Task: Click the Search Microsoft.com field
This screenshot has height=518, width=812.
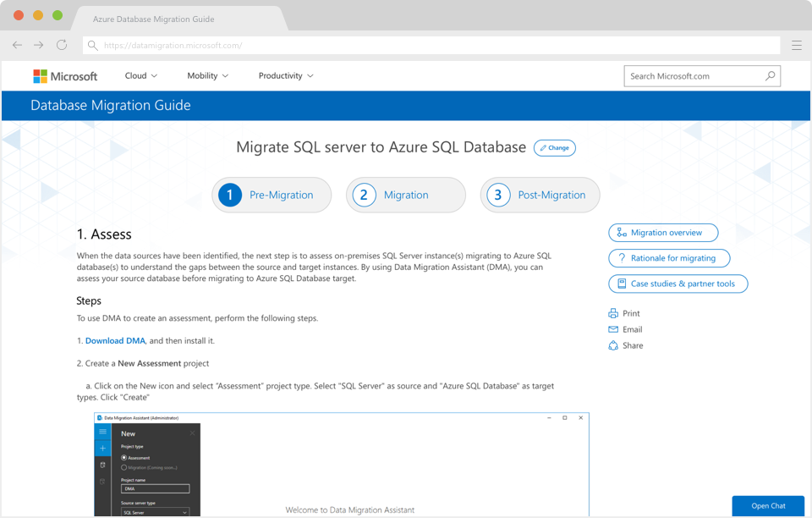Action: point(702,76)
